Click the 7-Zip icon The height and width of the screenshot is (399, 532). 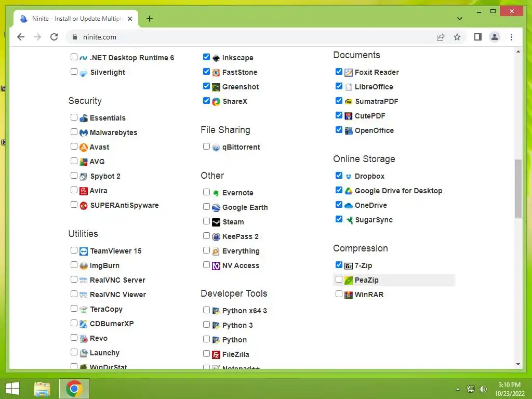coord(349,266)
